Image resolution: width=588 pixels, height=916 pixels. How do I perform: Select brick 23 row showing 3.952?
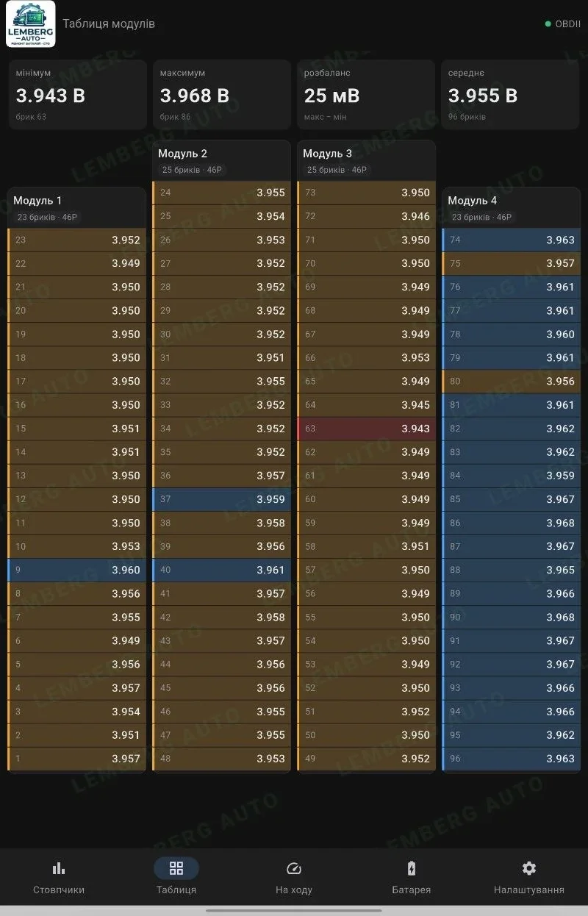click(77, 240)
